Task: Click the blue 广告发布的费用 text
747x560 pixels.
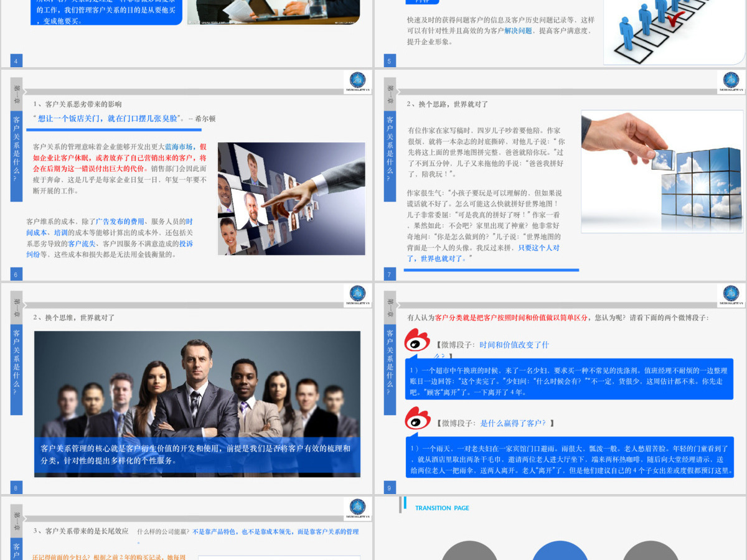Action: click(120, 222)
